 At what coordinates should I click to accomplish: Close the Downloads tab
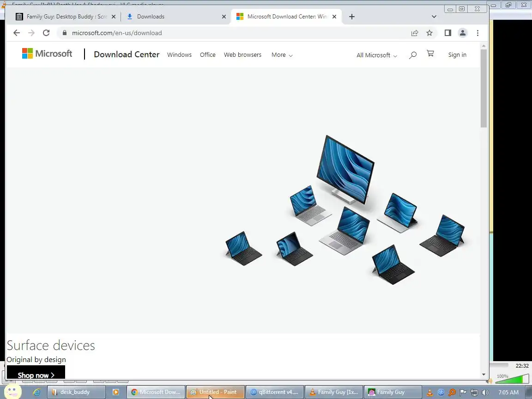[x=224, y=17]
